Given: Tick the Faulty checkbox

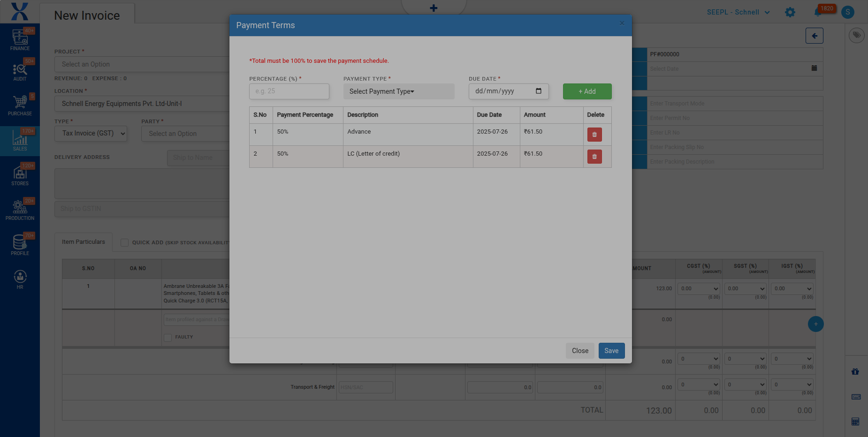Looking at the screenshot, I should (x=168, y=337).
